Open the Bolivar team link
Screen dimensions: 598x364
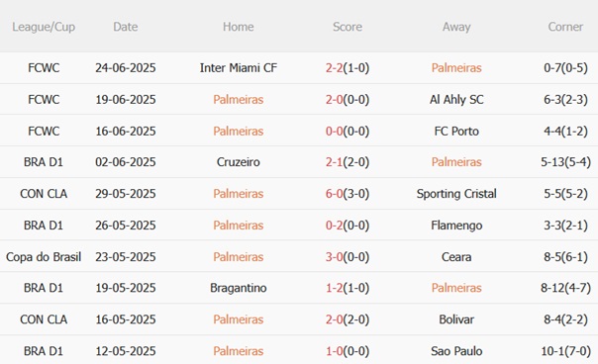tap(456, 319)
